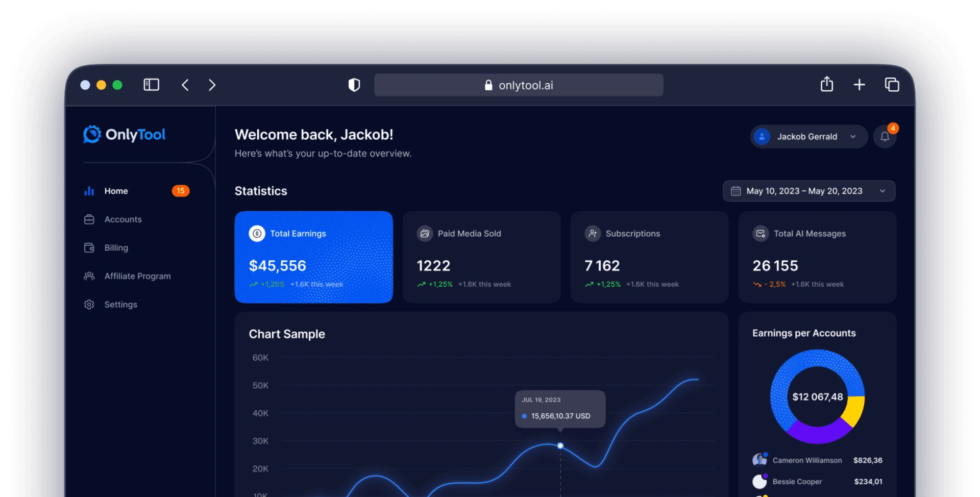Click the Cameron Williamson name
Viewport: 980px width, 497px height.
807,460
